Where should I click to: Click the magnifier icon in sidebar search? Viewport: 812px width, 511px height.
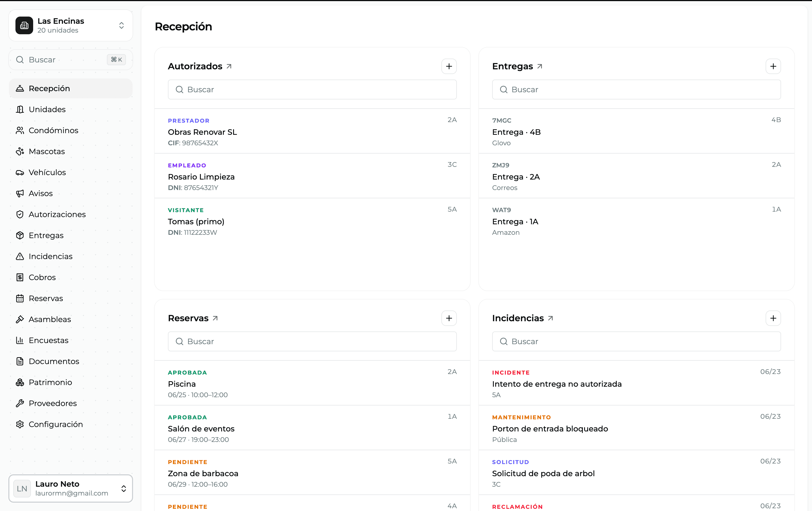pyautogui.click(x=20, y=60)
